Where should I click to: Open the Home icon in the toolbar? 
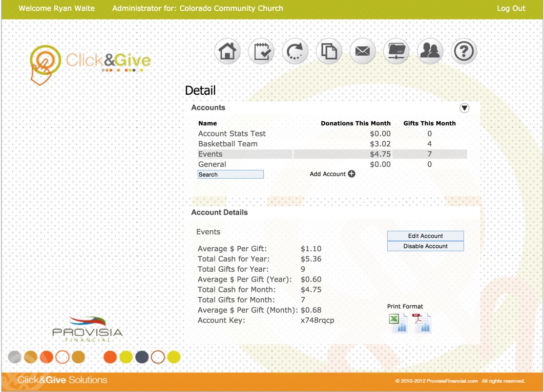coord(227,51)
